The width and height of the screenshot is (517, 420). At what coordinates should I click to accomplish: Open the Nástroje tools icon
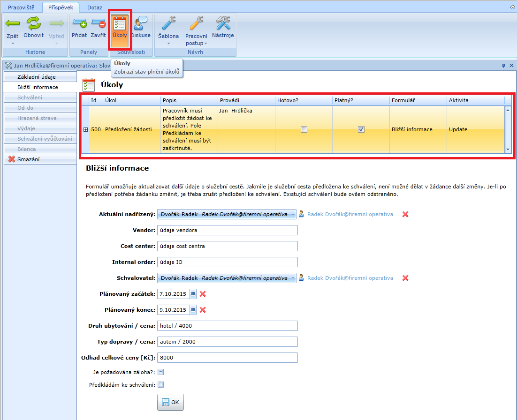[x=223, y=23]
